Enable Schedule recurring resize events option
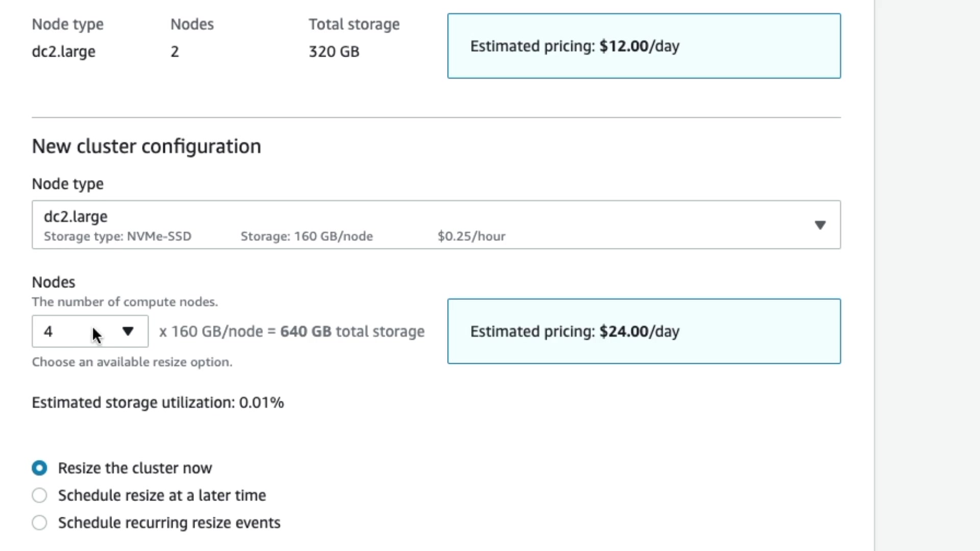980x551 pixels. click(x=39, y=522)
